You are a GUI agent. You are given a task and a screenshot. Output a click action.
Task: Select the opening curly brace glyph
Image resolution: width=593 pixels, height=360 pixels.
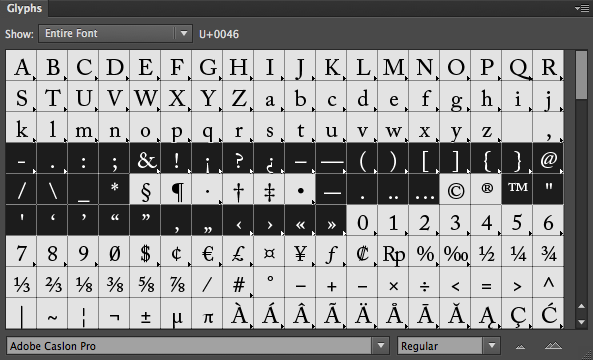click(x=486, y=158)
